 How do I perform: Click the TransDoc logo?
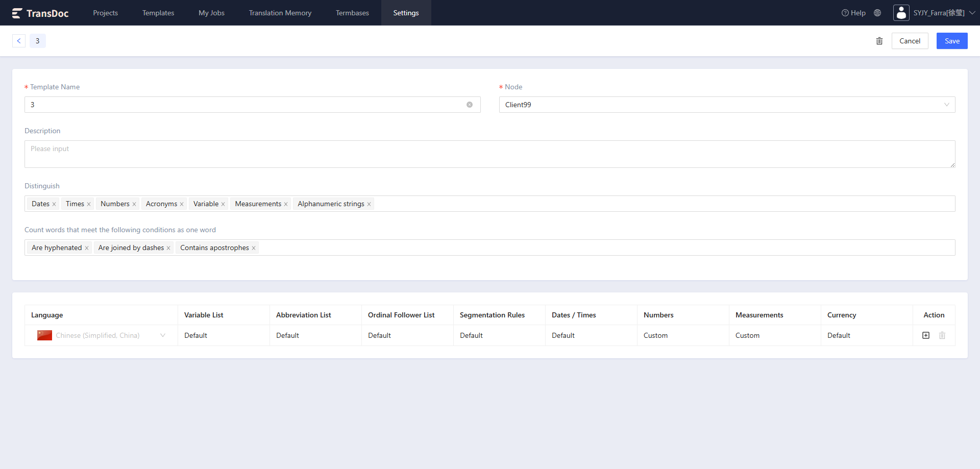(x=40, y=13)
